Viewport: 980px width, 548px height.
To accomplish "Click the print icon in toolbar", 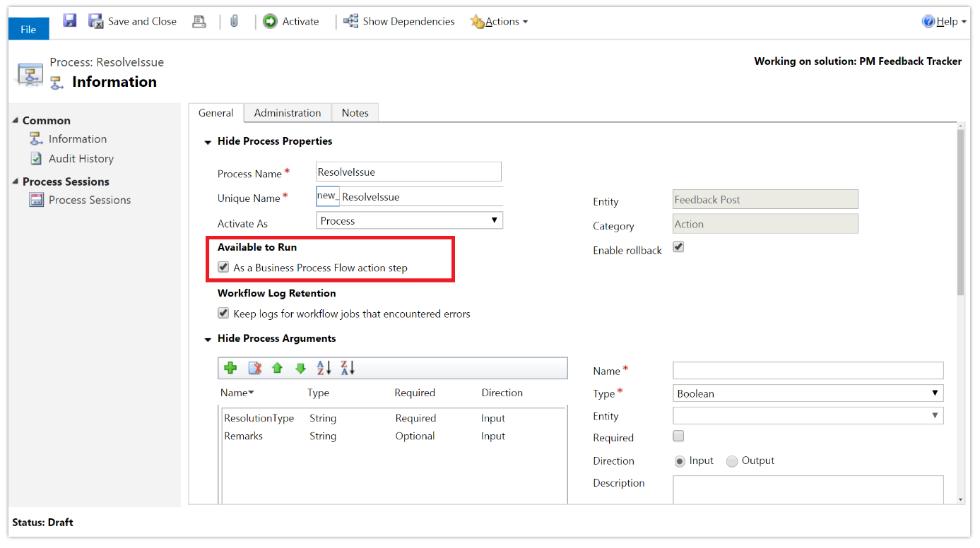I will click(x=199, y=21).
